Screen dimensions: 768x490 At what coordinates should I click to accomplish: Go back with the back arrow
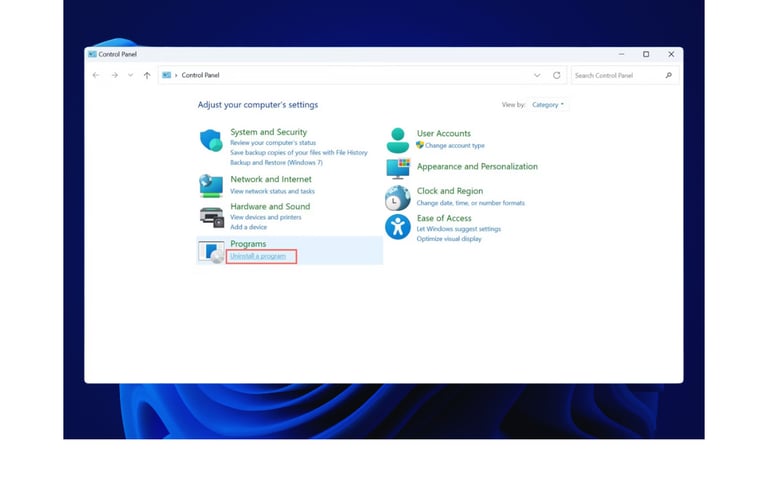tap(96, 75)
